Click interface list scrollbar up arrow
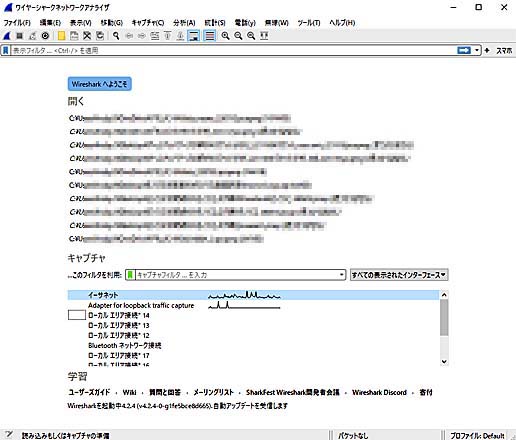Screen dimensions: 516x440 coord(444,295)
